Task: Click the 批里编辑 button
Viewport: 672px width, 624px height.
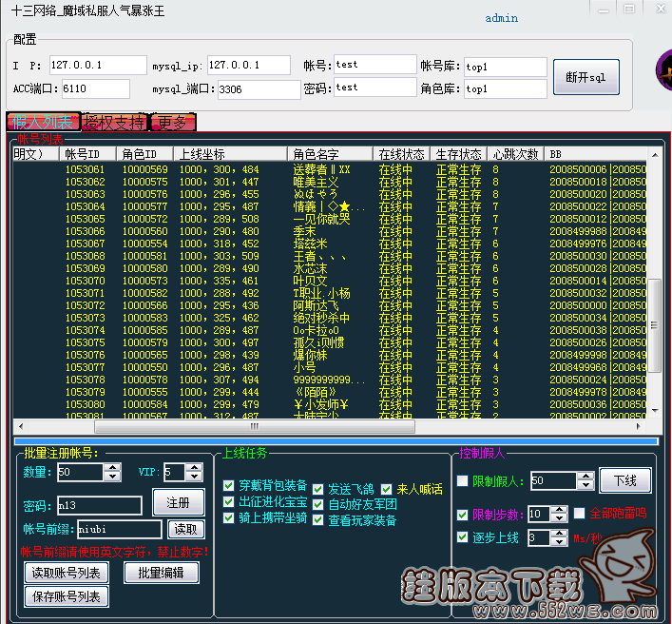Action: click(162, 573)
